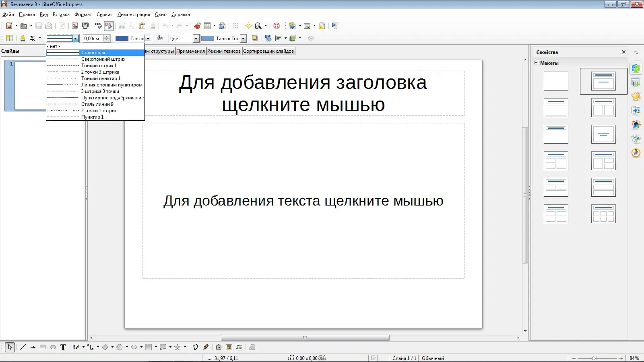Select the Ellipse tool
The height and width of the screenshot is (362, 644).
pyautogui.click(x=52, y=347)
